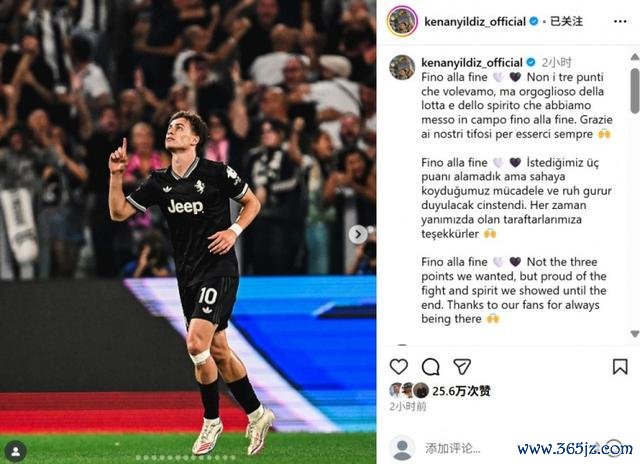Save post with the bookmark icon
The width and height of the screenshot is (640, 464).
point(620,366)
